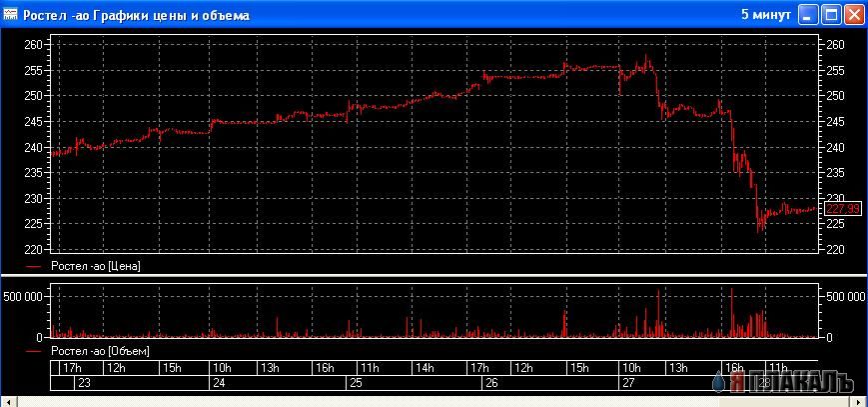The image size is (868, 407).
Task: Minimize the Ростел -ао chart window
Action: coord(808,15)
